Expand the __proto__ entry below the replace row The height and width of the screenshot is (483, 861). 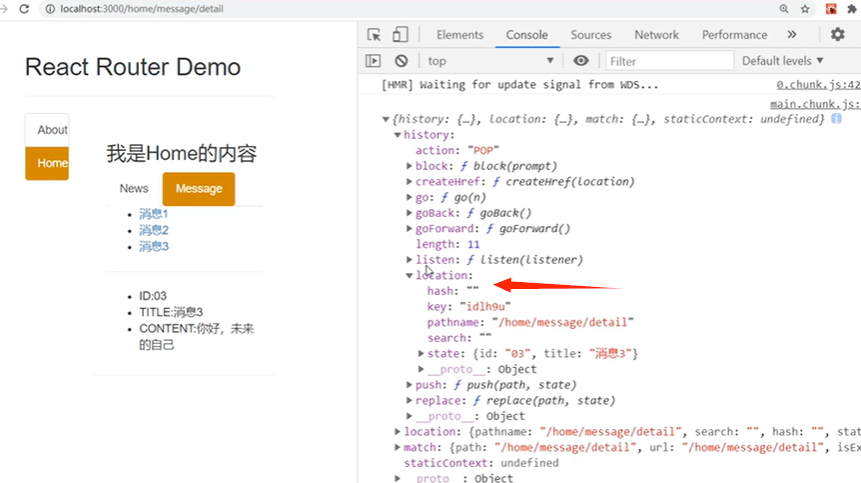tap(409, 416)
